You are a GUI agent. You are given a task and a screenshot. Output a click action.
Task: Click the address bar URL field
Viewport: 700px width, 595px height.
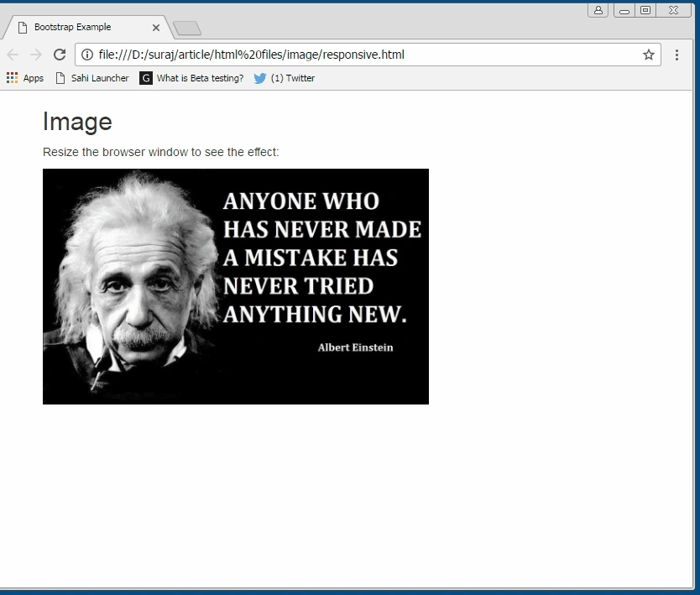(368, 55)
